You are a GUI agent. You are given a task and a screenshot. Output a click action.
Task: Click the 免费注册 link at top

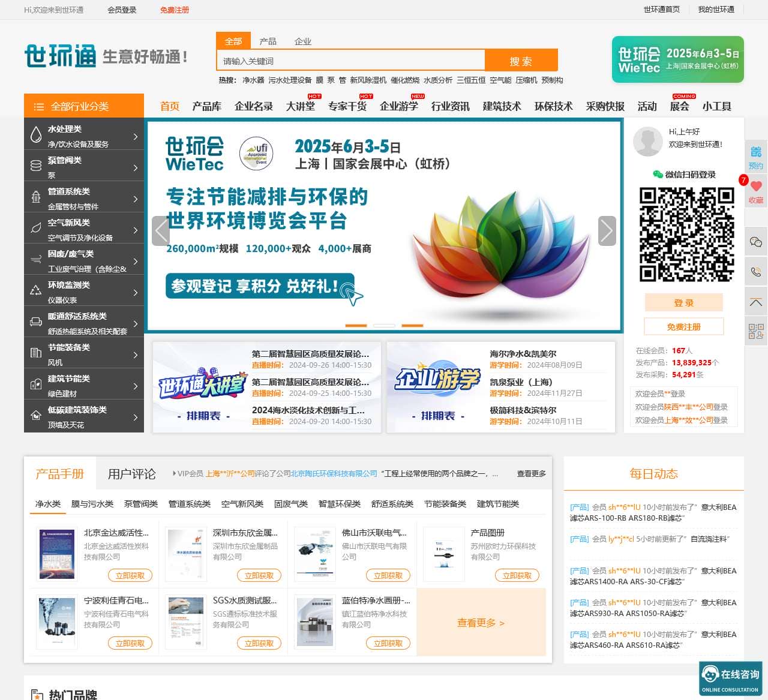[174, 10]
